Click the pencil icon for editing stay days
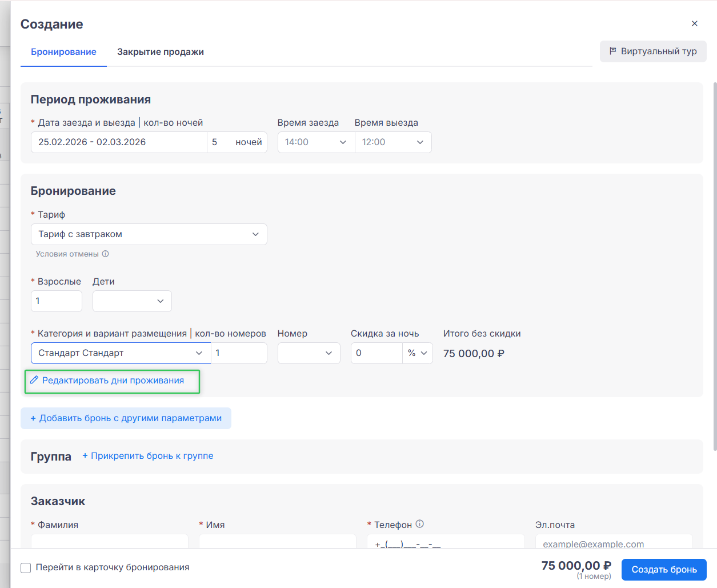This screenshot has height=588, width=717. [x=34, y=380]
